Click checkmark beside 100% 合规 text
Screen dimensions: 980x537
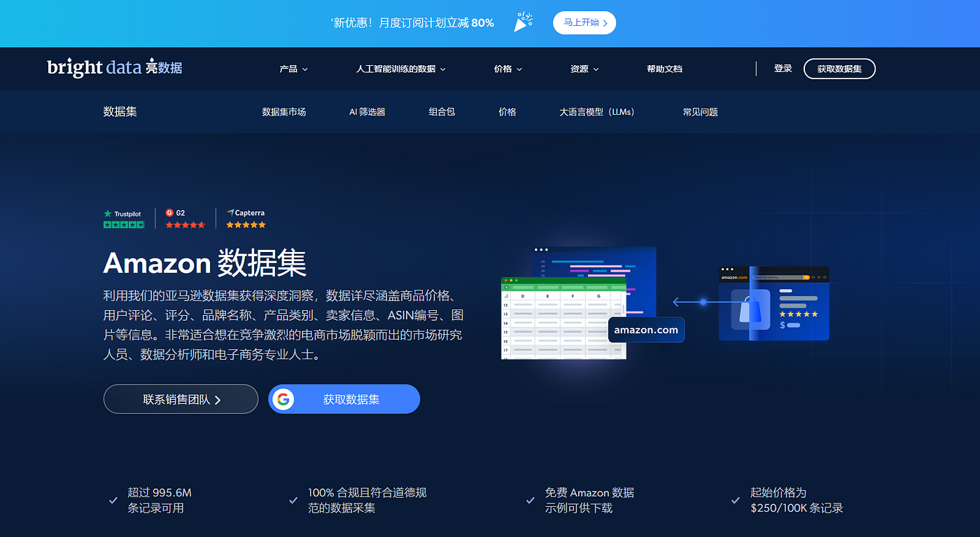click(293, 501)
